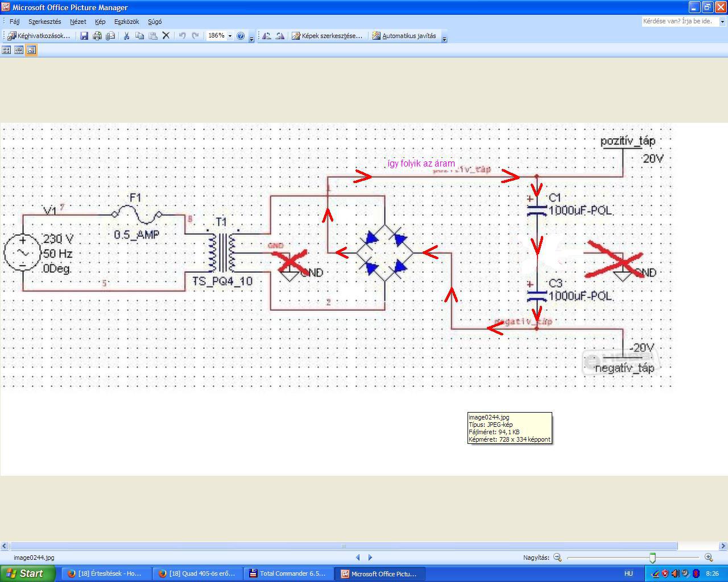
Task: Click Képek szerkesztése button
Action: [x=327, y=36]
